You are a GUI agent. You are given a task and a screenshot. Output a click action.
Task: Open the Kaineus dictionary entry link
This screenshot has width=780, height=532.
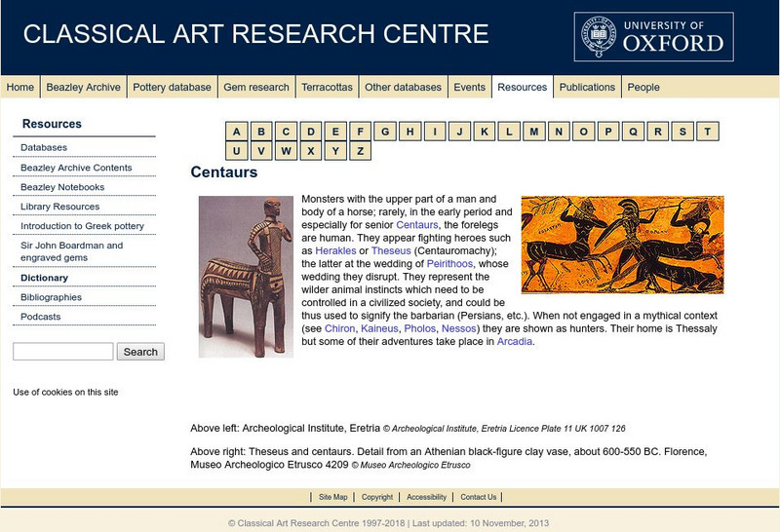click(x=379, y=328)
